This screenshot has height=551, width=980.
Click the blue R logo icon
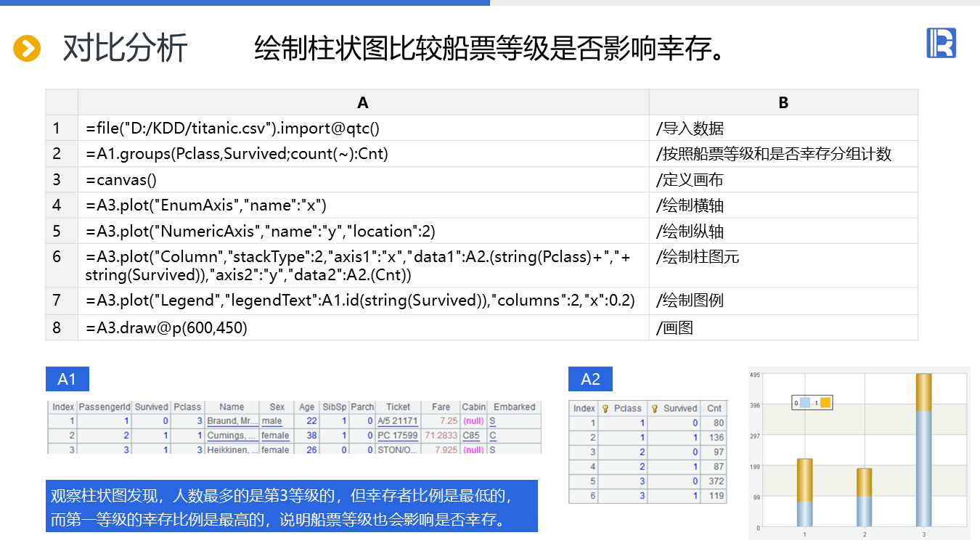[941, 43]
